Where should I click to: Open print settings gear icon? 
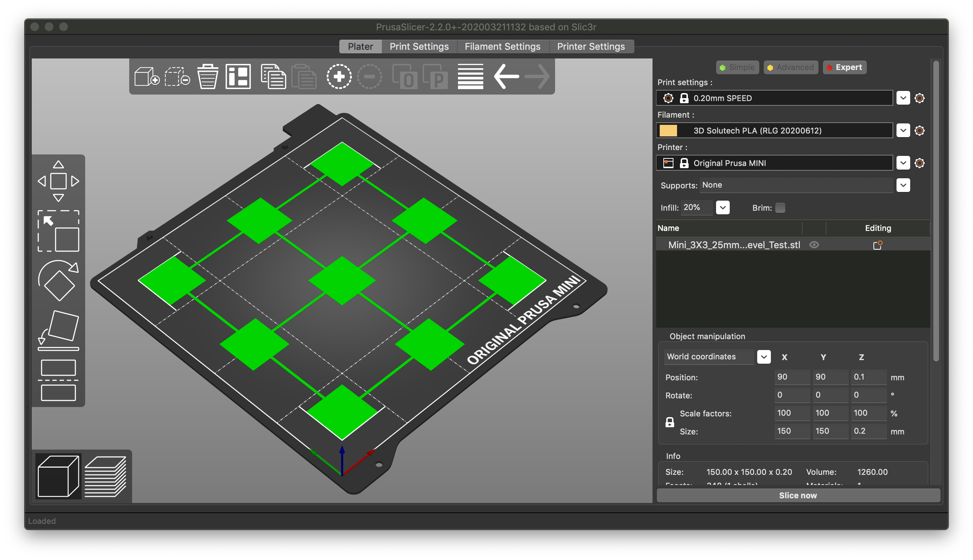920,98
